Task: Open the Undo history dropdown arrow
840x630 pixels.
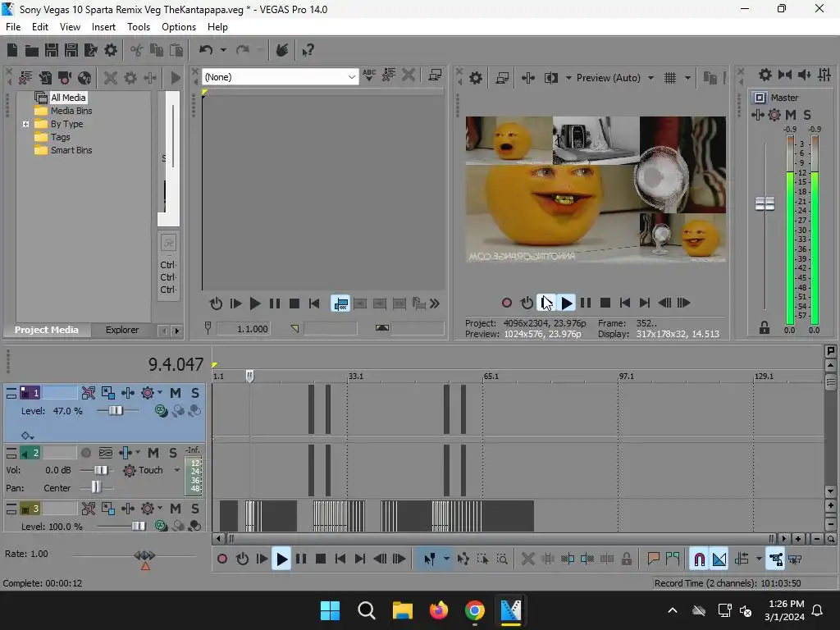Action: (x=223, y=50)
